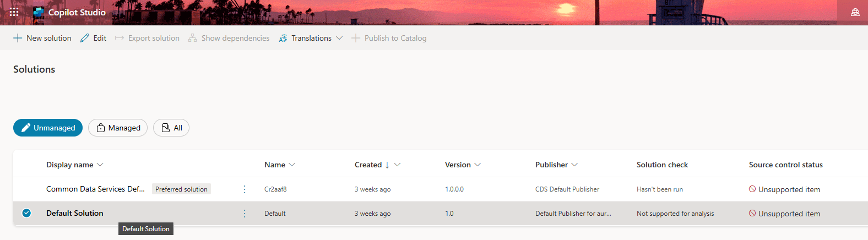
Task: Click the Translations icon
Action: point(283,38)
